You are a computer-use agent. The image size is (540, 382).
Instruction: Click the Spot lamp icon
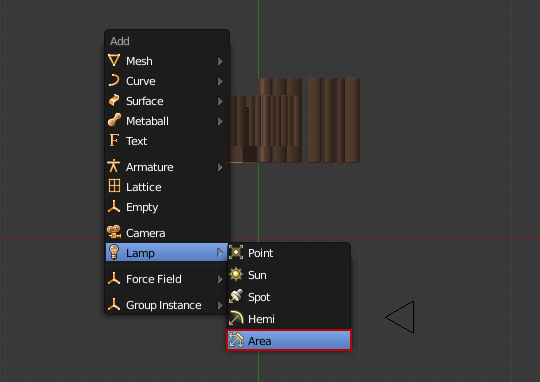click(x=236, y=297)
